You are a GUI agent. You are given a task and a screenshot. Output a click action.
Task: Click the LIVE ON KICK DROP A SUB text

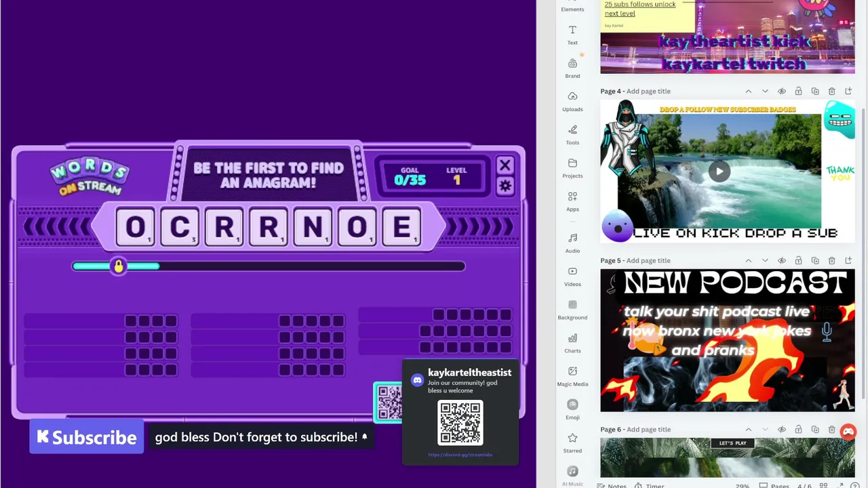coord(735,232)
